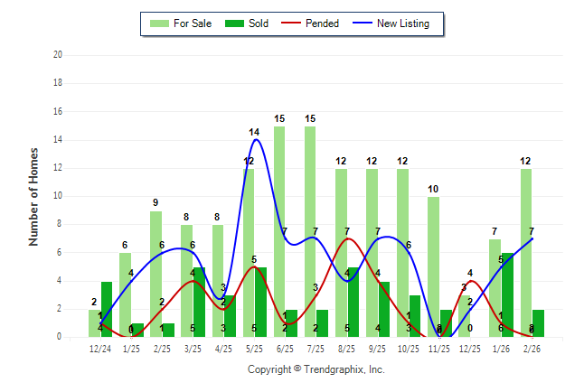The height and width of the screenshot is (392, 584).
Task: Click the light green For Sale legend swatch
Action: [x=160, y=23]
